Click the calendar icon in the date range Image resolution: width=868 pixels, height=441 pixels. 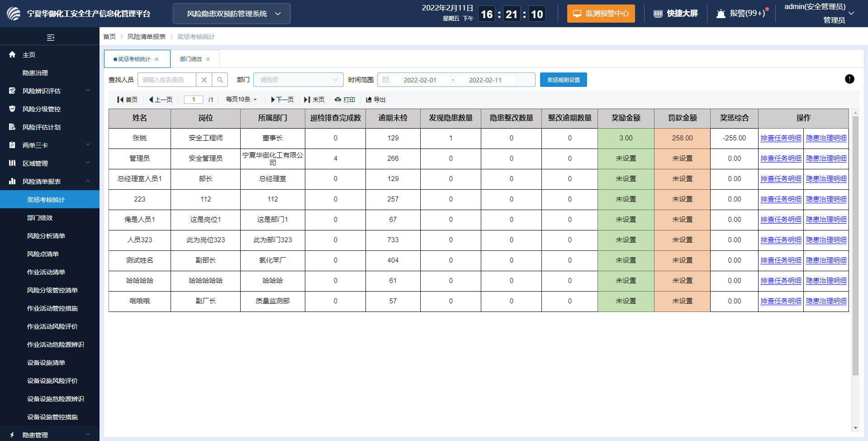pyautogui.click(x=386, y=80)
